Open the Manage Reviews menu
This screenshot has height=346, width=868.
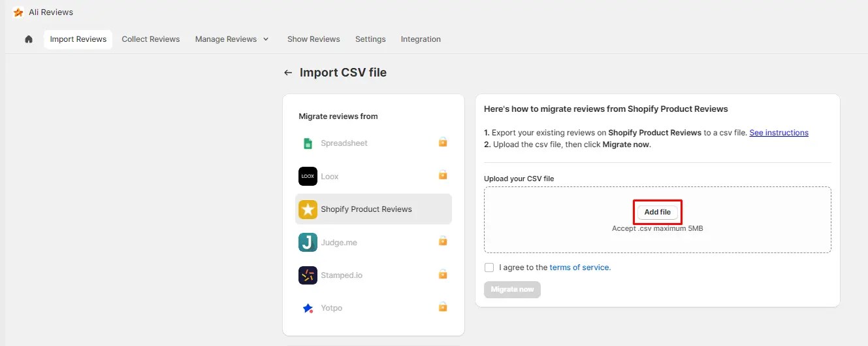pos(232,39)
